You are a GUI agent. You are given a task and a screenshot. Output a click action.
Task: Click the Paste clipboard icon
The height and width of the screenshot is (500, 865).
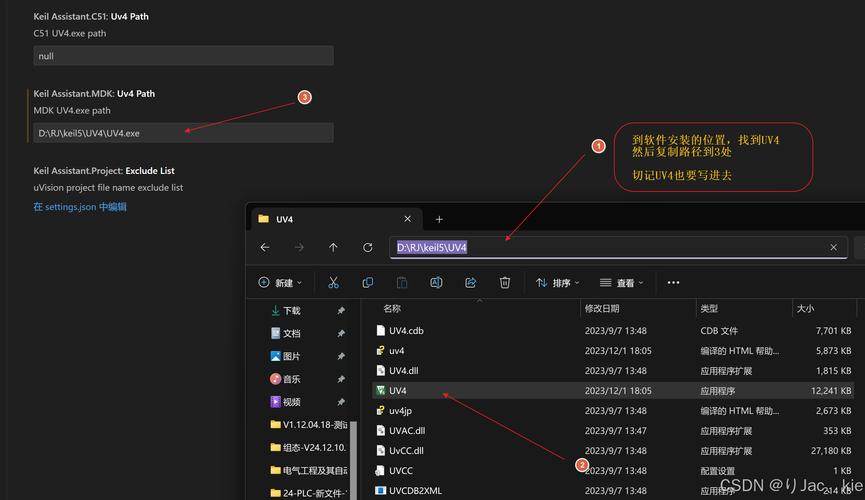pyautogui.click(x=402, y=283)
